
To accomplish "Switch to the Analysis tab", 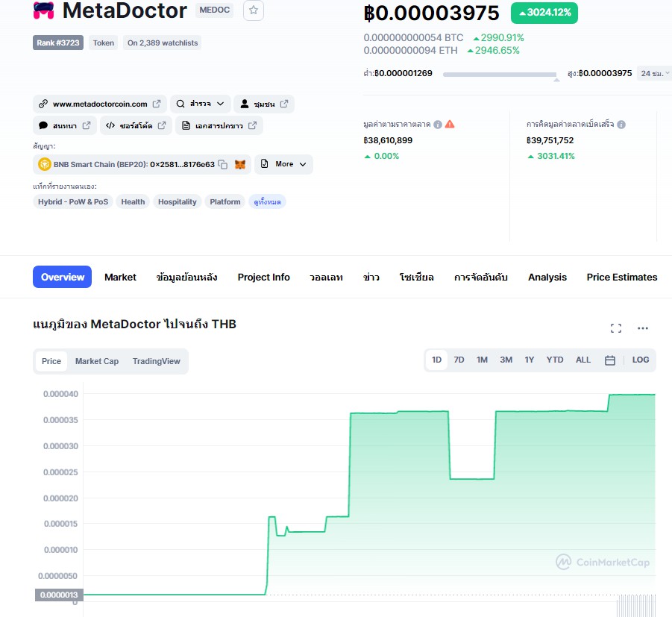I will pos(547,278).
